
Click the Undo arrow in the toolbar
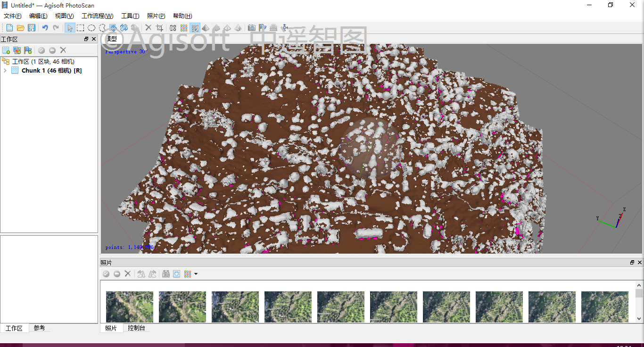click(45, 28)
